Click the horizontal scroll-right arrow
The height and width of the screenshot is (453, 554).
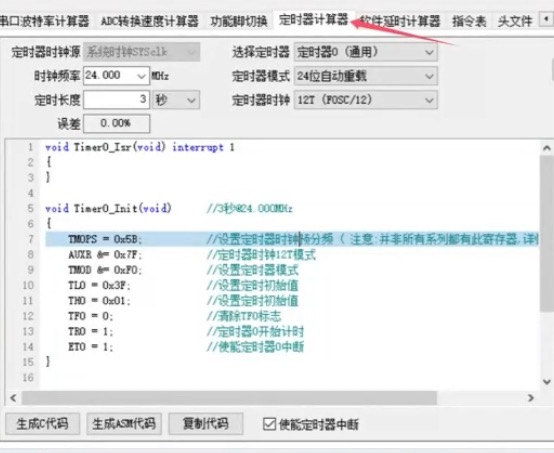(531, 398)
